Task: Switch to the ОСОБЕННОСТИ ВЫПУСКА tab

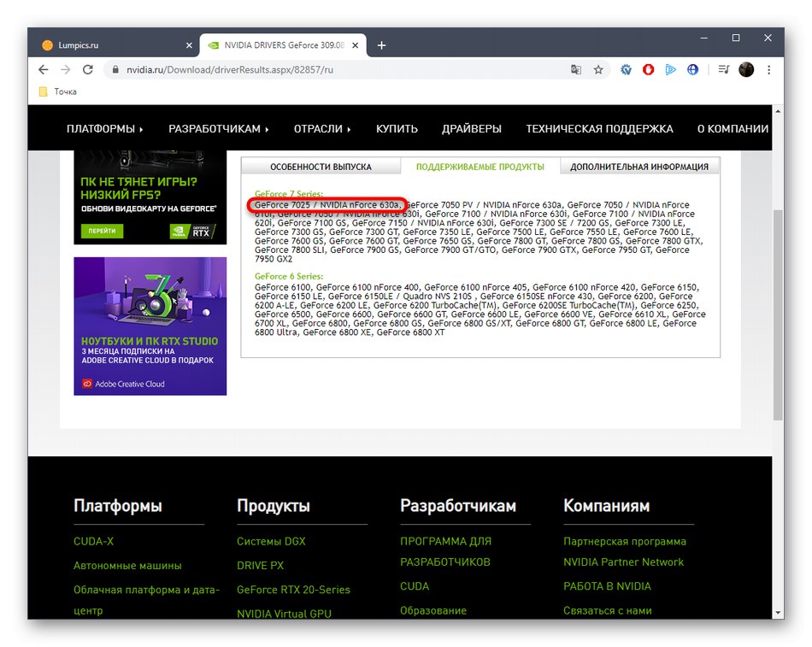Action: coord(321,167)
